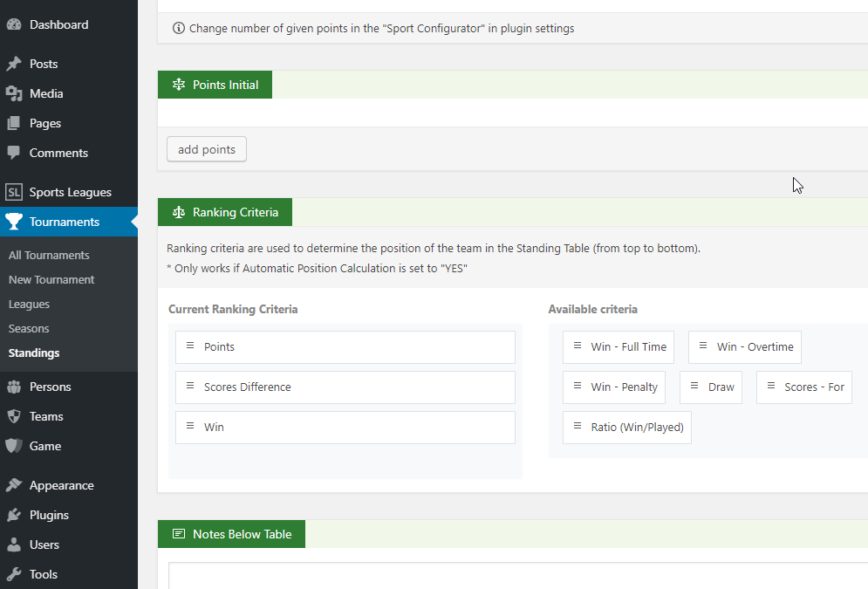Click the Tournaments trophy icon
Viewport: 868px width, 589px height.
pyautogui.click(x=14, y=222)
